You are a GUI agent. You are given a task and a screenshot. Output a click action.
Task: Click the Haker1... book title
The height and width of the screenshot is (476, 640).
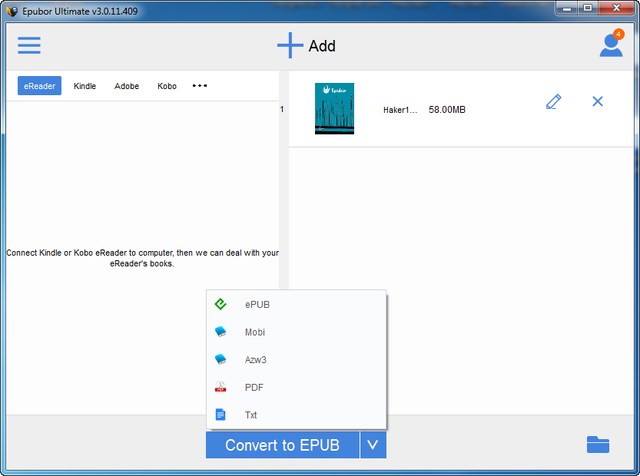point(400,110)
